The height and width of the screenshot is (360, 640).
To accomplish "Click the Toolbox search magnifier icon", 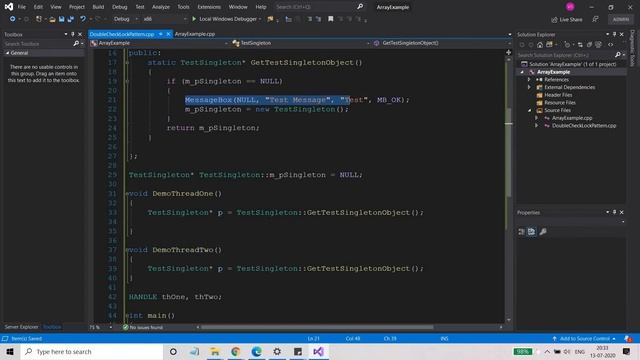I will point(76,43).
